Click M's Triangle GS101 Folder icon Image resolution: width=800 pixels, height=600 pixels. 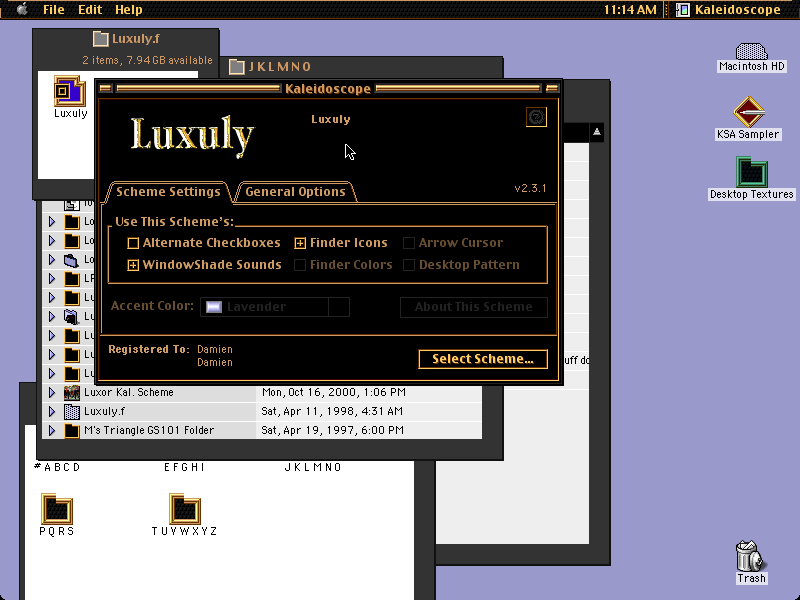[x=72, y=431]
